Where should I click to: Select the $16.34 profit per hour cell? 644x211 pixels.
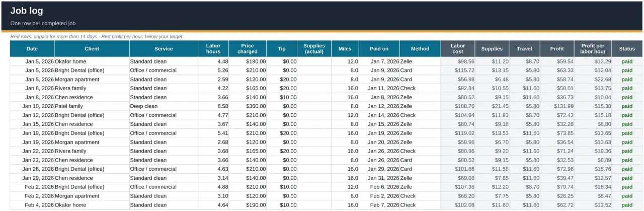pos(593,187)
